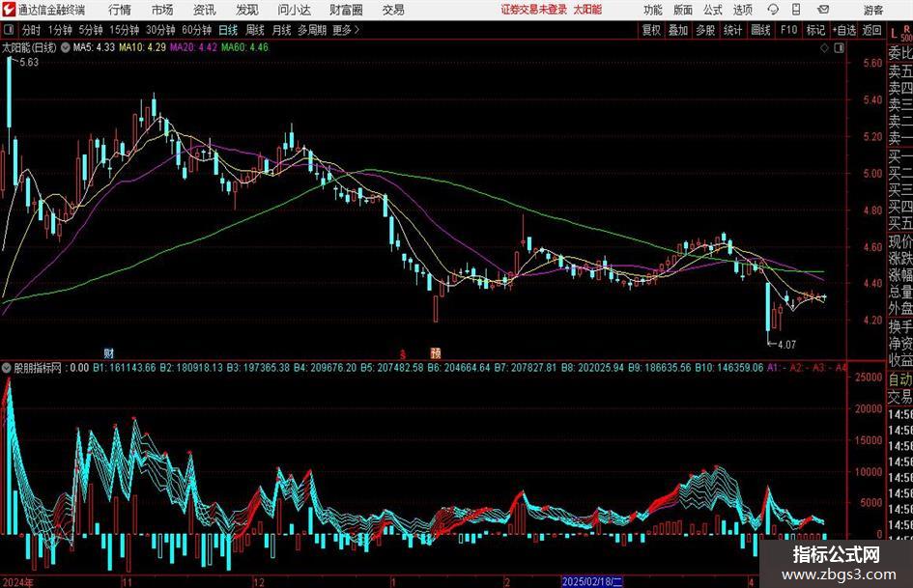Open the mobile phone icon in title bar

pos(796,10)
